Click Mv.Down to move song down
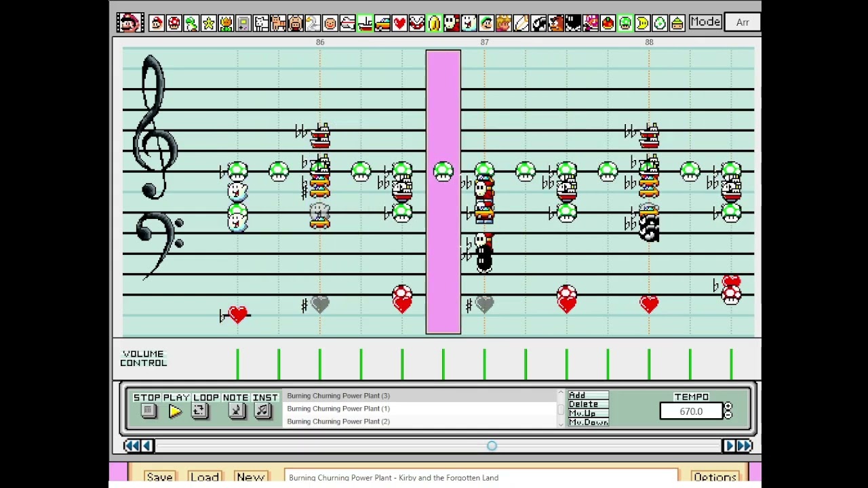Viewport: 868px width, 488px height. [x=588, y=422]
